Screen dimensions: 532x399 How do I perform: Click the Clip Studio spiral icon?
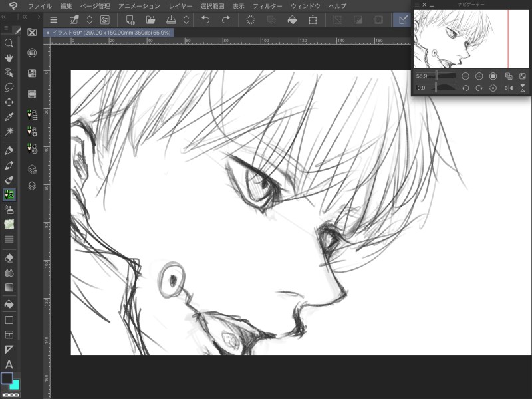point(105,20)
